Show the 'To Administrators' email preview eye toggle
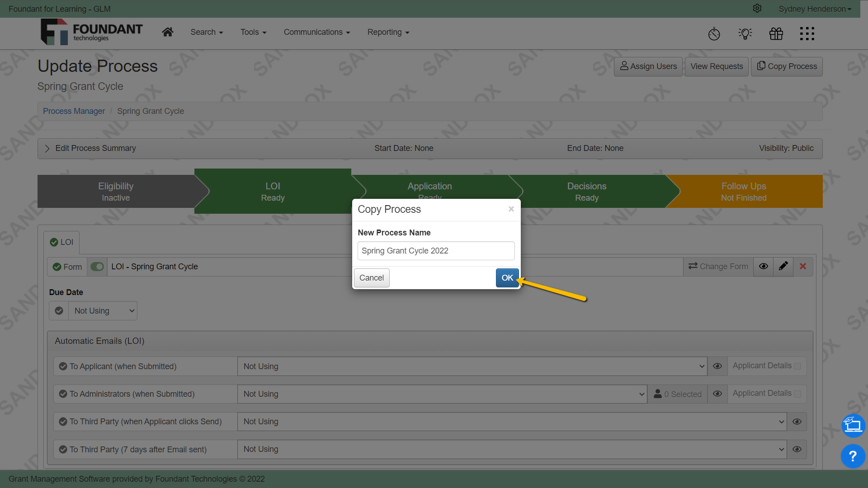868x488 pixels. pyautogui.click(x=717, y=394)
